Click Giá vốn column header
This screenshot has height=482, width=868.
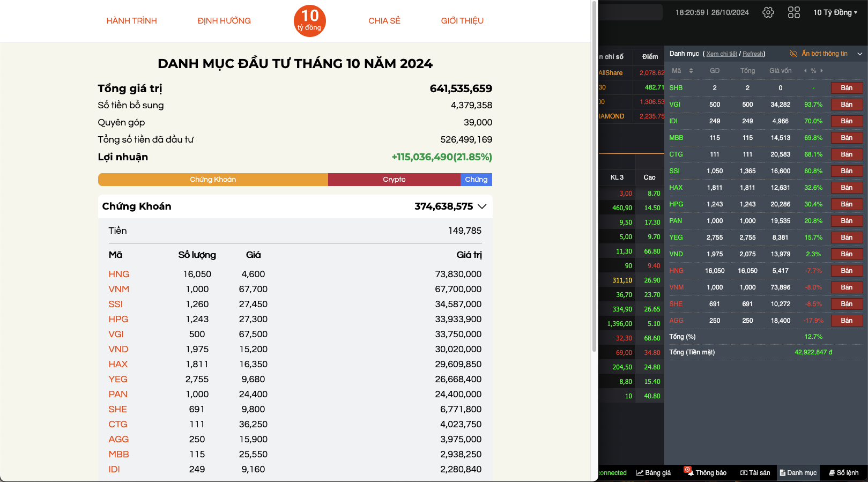[780, 71]
